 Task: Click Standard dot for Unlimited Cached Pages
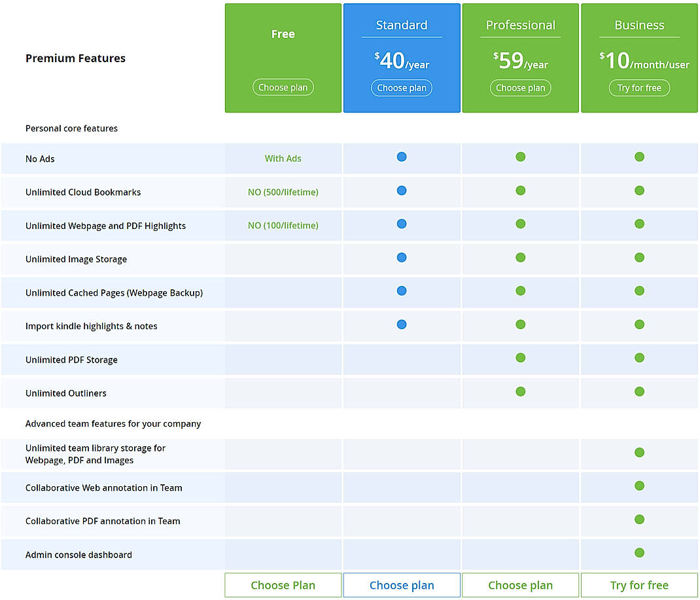click(x=402, y=291)
